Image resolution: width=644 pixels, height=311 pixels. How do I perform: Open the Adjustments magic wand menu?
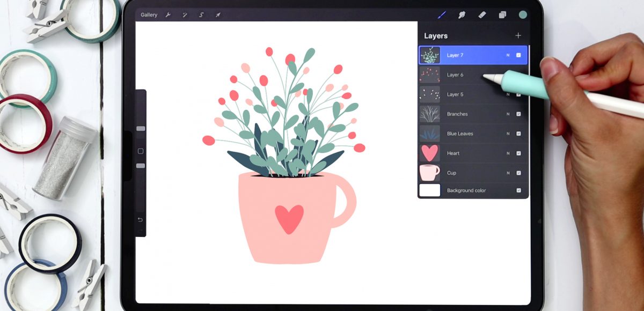[185, 15]
